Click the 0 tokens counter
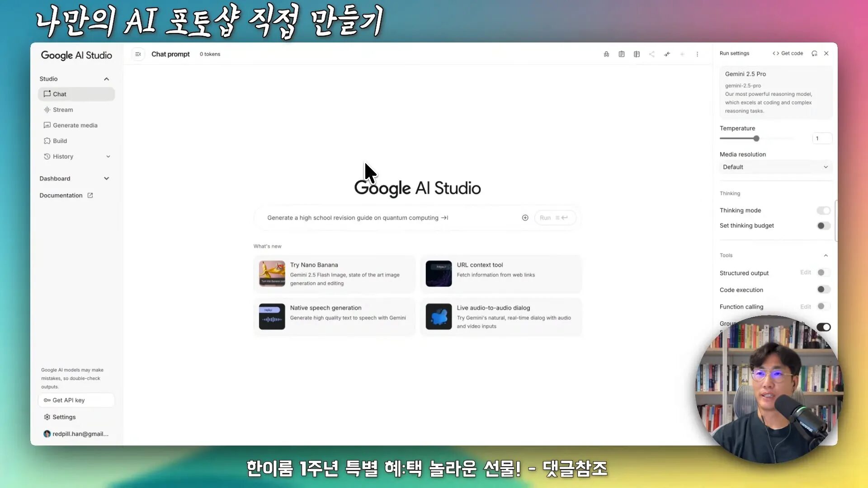 (210, 54)
